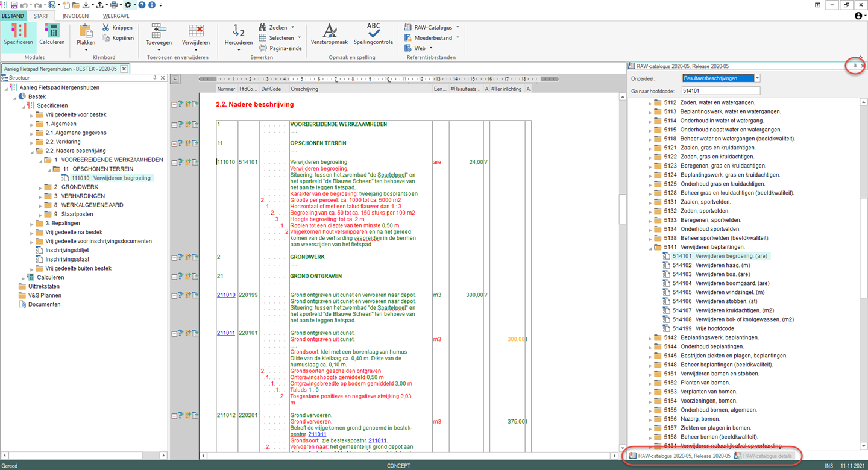Click the save icon in quick access toolbar
The width and height of the screenshot is (868, 470).
[14, 5]
